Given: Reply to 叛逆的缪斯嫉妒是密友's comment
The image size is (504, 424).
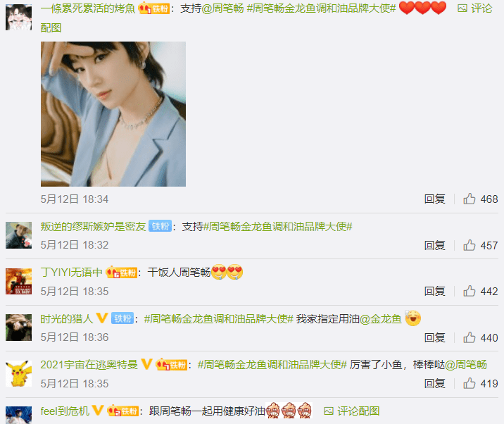Looking at the screenshot, I should click(434, 245).
